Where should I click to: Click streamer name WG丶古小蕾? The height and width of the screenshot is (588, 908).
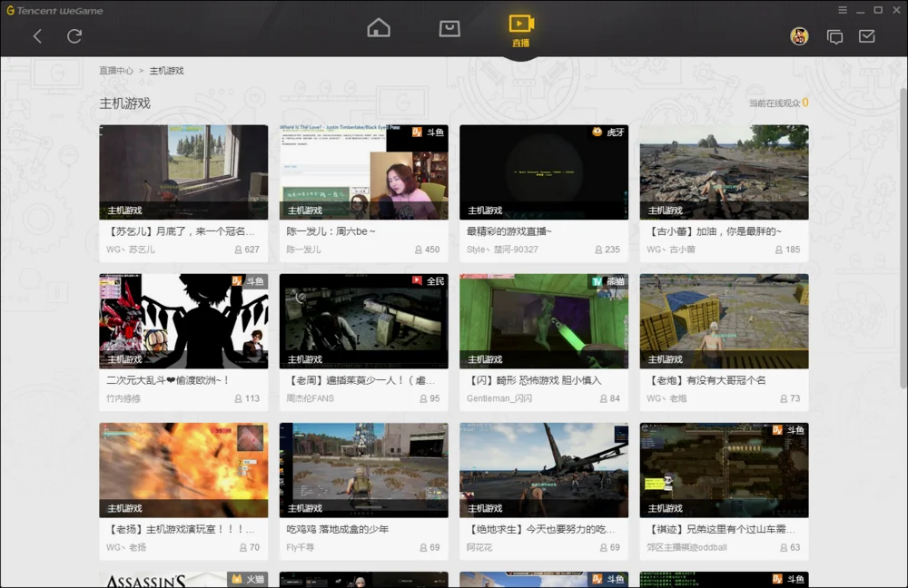[x=671, y=250]
